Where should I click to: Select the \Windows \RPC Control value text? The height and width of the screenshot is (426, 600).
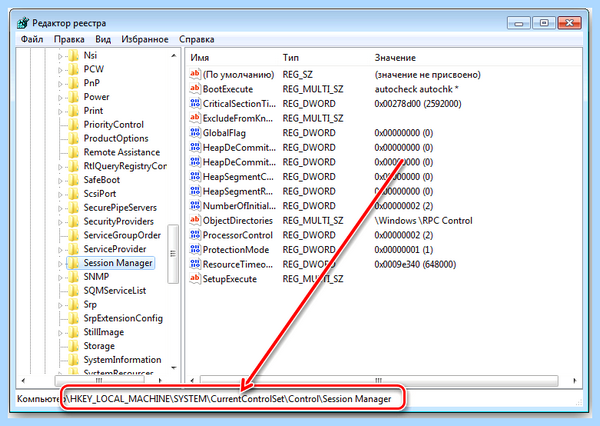(423, 220)
